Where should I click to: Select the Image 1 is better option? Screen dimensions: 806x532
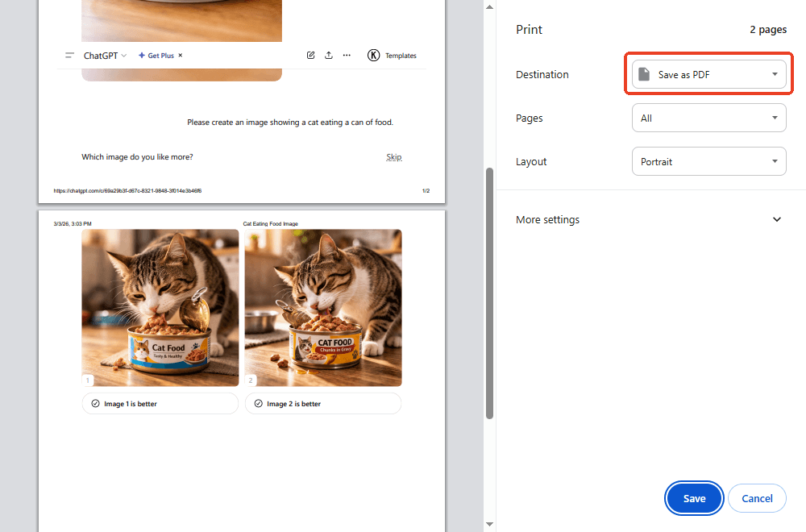click(x=160, y=403)
